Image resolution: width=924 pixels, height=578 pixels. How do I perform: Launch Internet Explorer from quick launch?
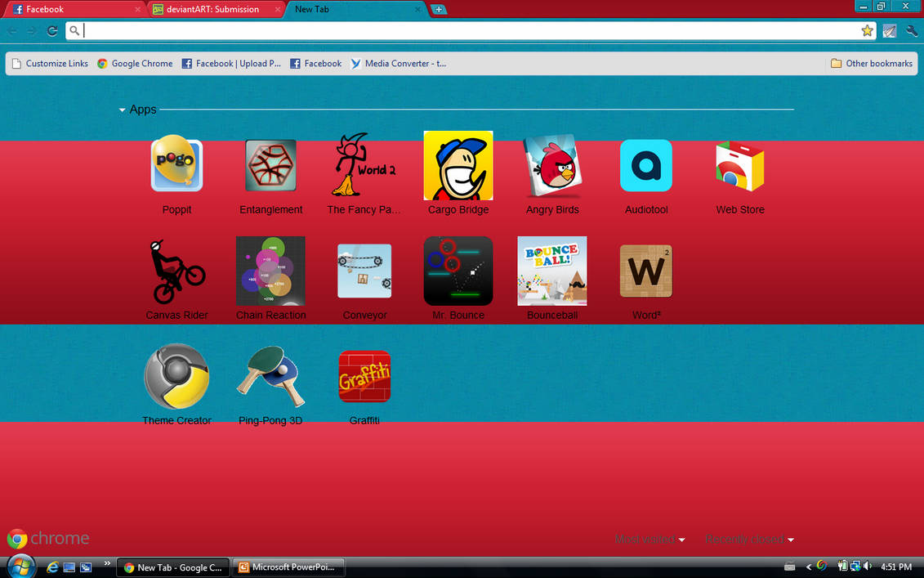(x=52, y=567)
